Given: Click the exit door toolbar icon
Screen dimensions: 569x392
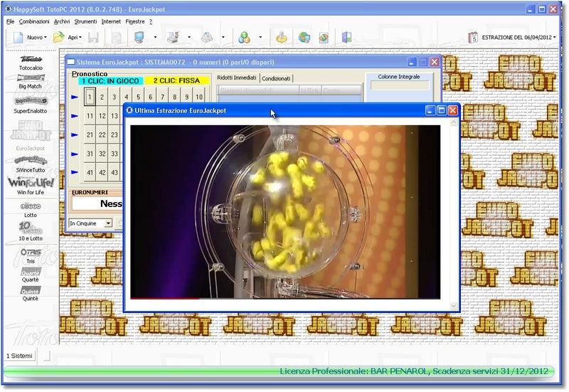Looking at the screenshot, I should [346, 37].
